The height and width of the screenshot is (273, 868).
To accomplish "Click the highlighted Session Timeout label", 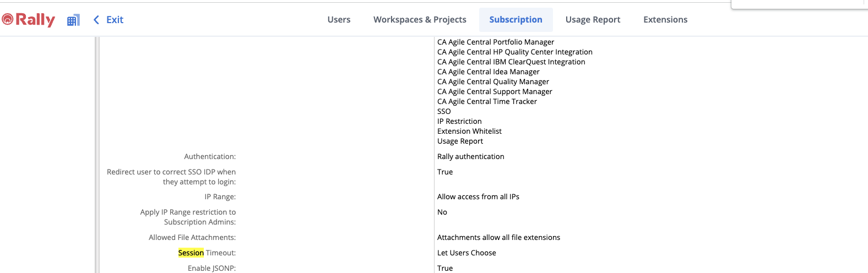I will coord(207,253).
